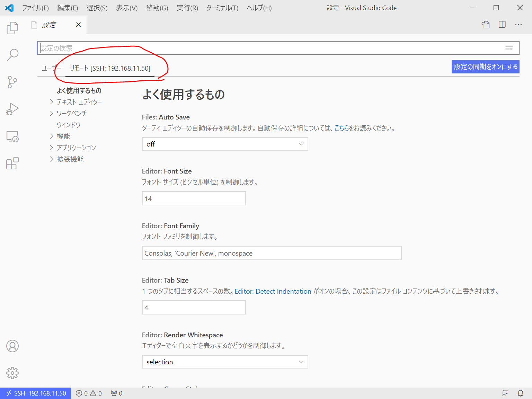532x399 pixels.
Task: Open Remote Explorer view
Action: (x=12, y=136)
